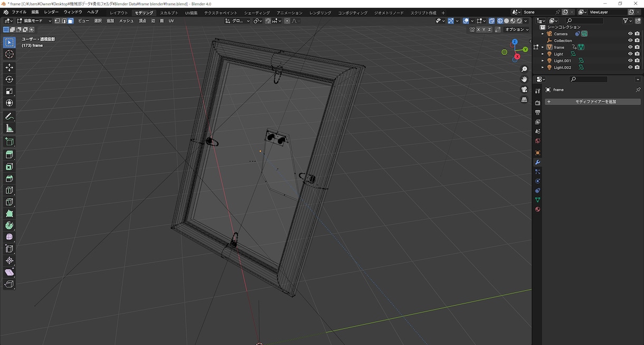Select the Rotate tool
Image resolution: width=644 pixels, height=345 pixels.
10,79
